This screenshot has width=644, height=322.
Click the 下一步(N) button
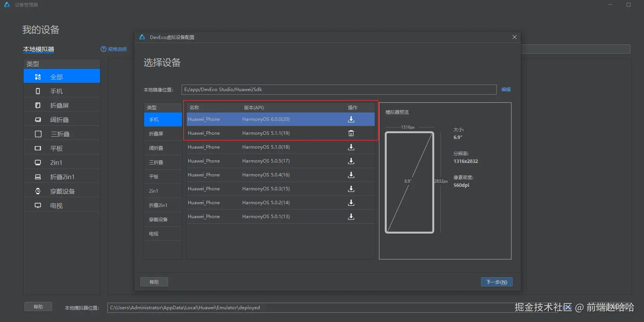click(x=497, y=282)
